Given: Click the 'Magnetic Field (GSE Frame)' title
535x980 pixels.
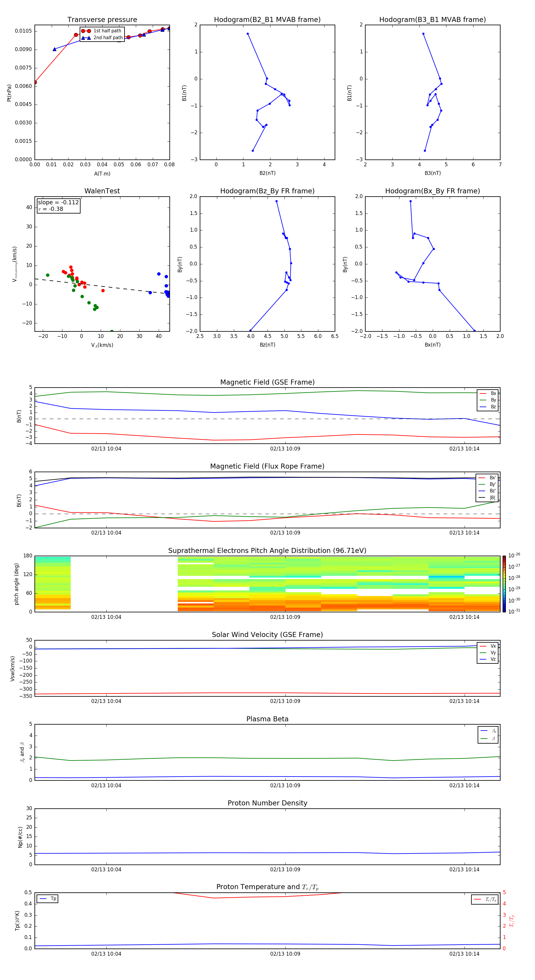Looking at the screenshot, I should tap(267, 382).
